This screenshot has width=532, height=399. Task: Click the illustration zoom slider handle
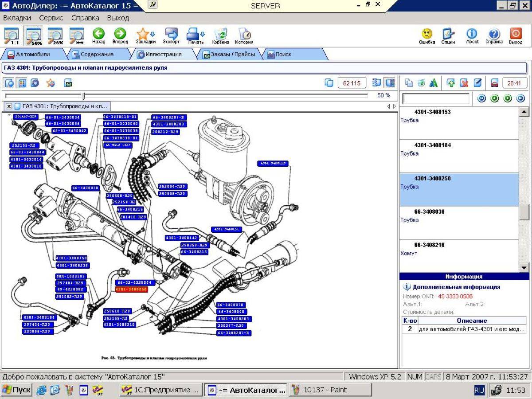(83, 96)
